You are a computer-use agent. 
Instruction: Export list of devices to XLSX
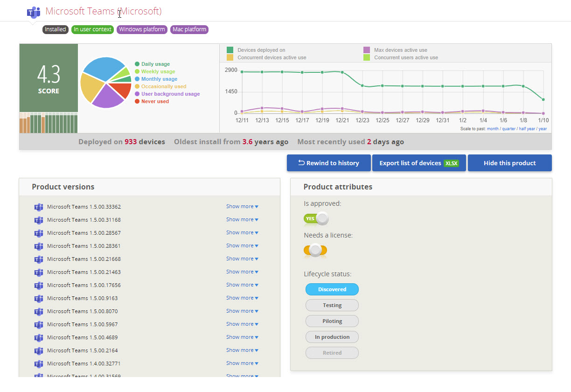click(x=419, y=163)
